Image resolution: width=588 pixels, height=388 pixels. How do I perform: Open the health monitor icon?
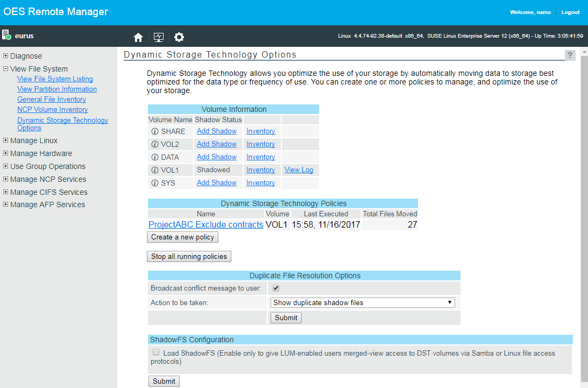pos(158,37)
